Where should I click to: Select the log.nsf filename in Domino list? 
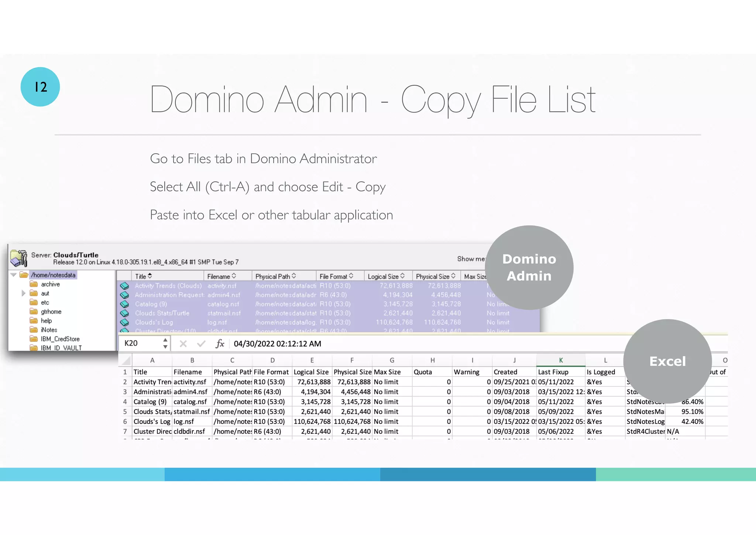coord(217,323)
